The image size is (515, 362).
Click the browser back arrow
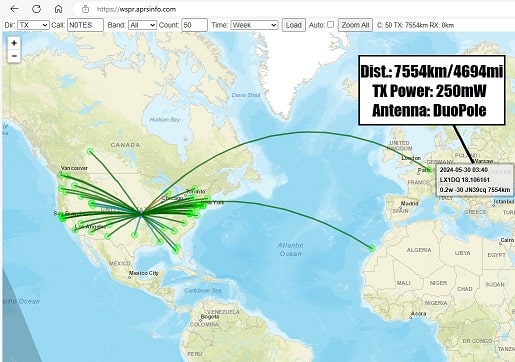pyautogui.click(x=14, y=9)
